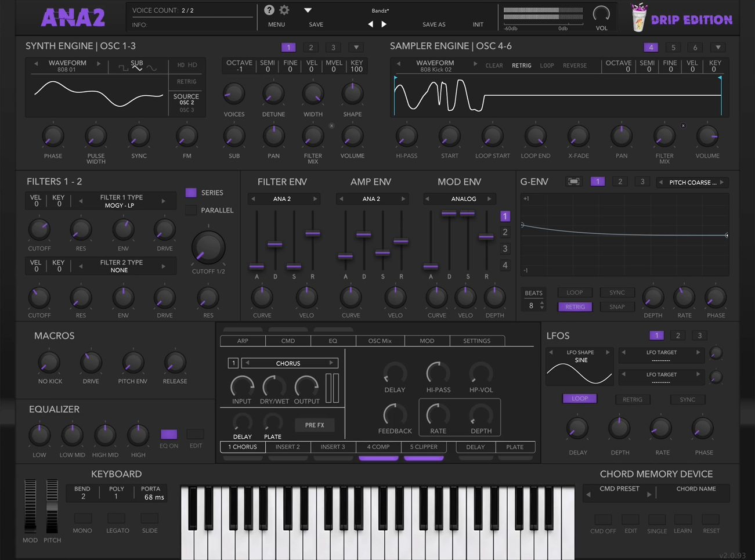Click the LFO DELAY knob
The image size is (755, 560).
[x=577, y=428]
